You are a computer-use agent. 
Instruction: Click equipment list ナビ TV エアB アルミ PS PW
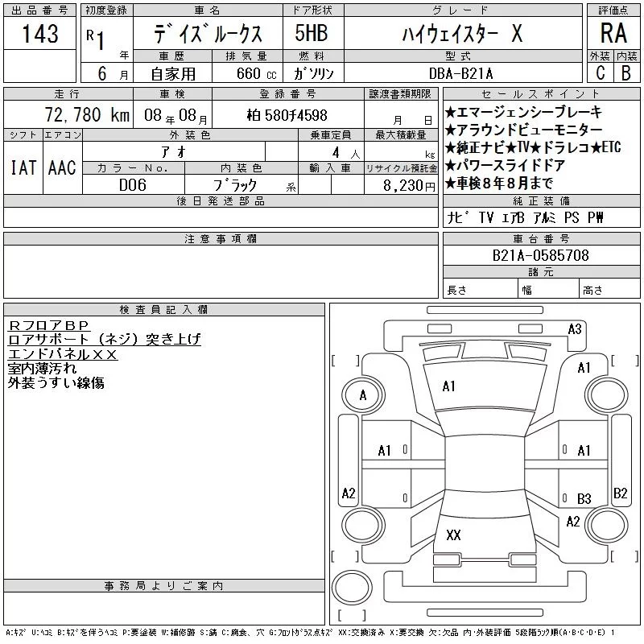pos(526,217)
